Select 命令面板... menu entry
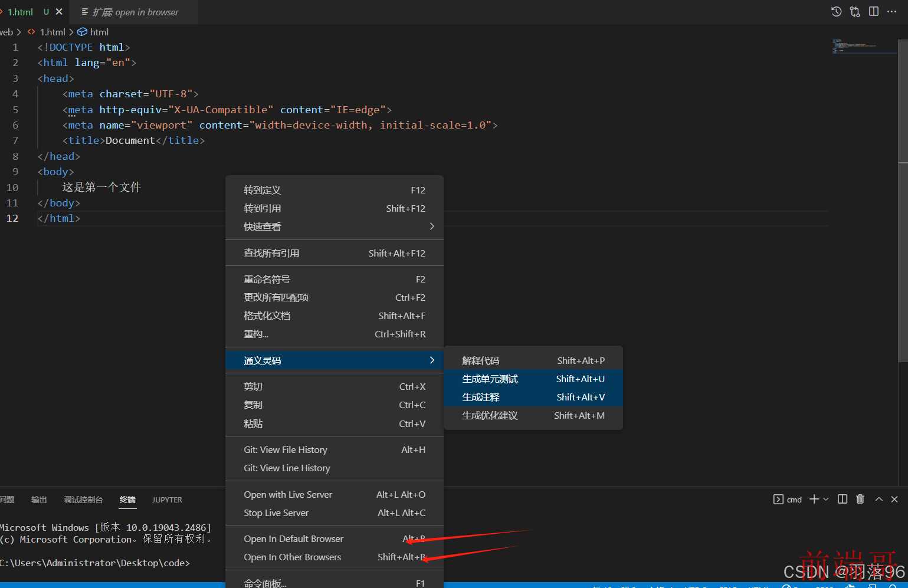 click(335, 583)
